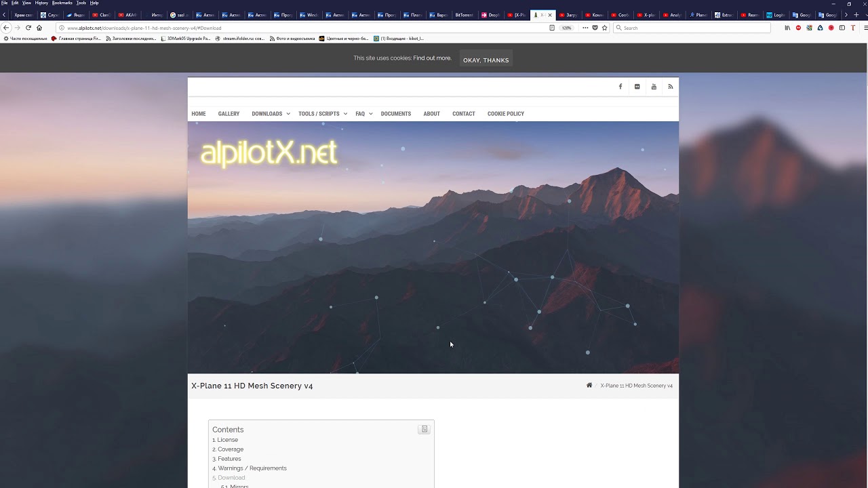Open the 3DMark05 Upgrade Pa... bookmark
Viewport: 868px width, 488px height.
pos(186,39)
